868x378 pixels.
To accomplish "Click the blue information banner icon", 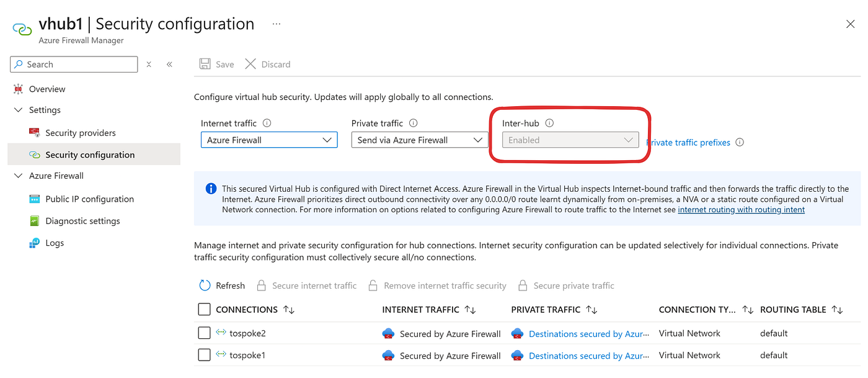I will (x=211, y=189).
